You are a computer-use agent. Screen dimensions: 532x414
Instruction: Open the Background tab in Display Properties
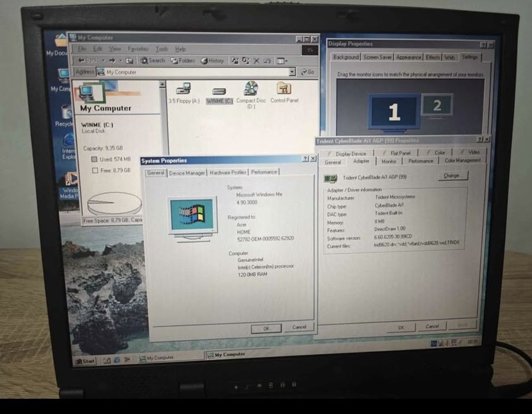(x=346, y=57)
